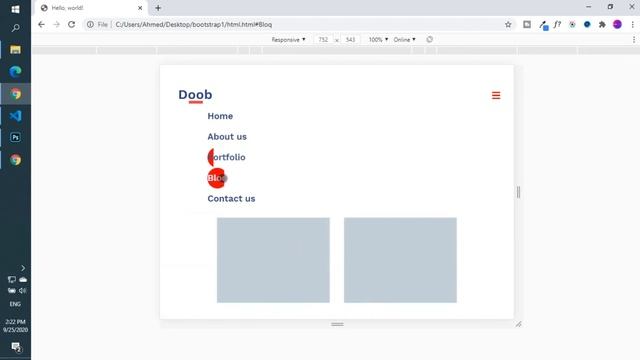
Task: Open File Explorer from the taskbar
Action: coord(16,50)
